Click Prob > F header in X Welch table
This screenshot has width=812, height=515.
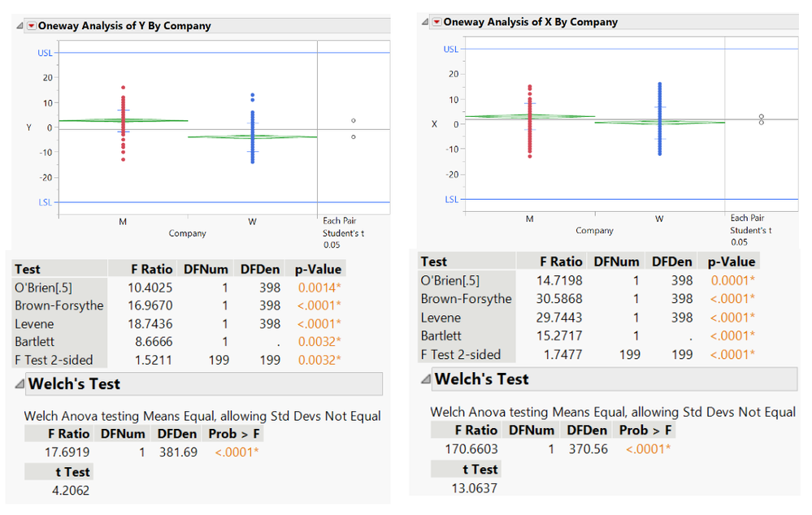pos(645,431)
